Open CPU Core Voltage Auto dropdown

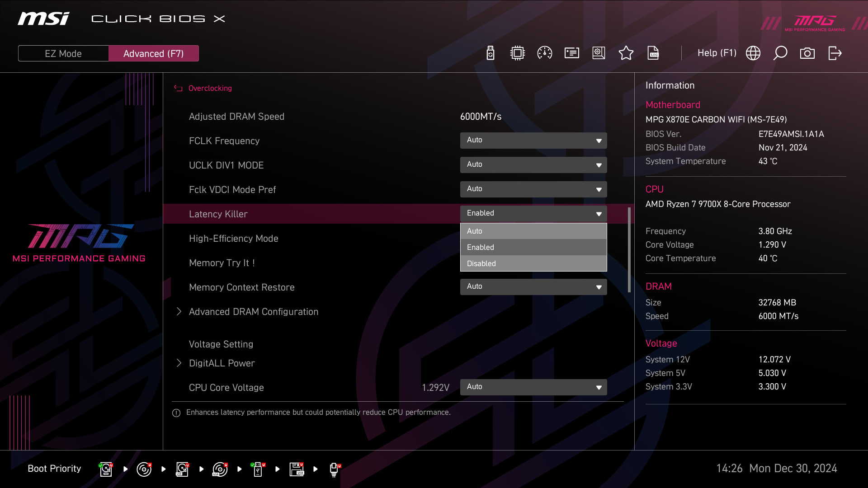pyautogui.click(x=533, y=387)
